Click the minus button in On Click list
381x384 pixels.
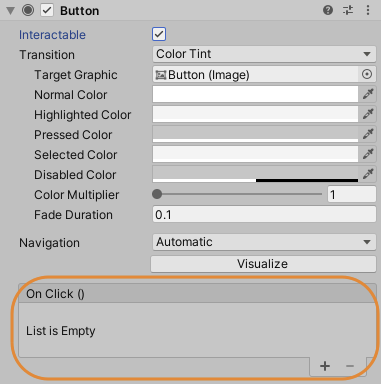point(350,366)
